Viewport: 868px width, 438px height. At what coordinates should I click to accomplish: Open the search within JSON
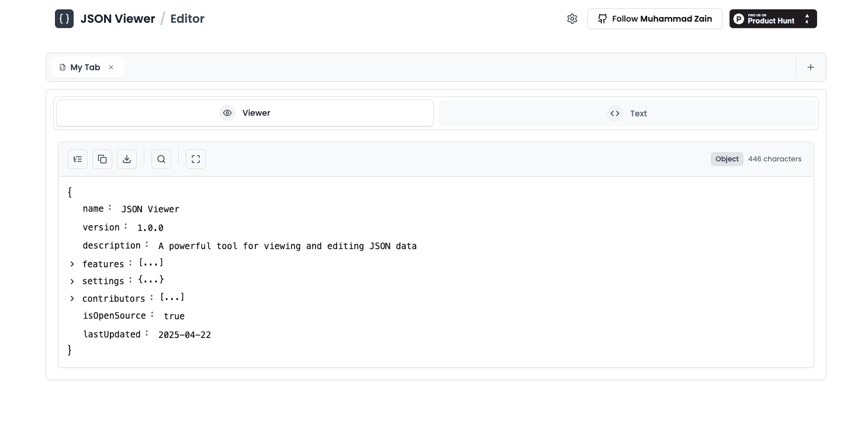(161, 159)
